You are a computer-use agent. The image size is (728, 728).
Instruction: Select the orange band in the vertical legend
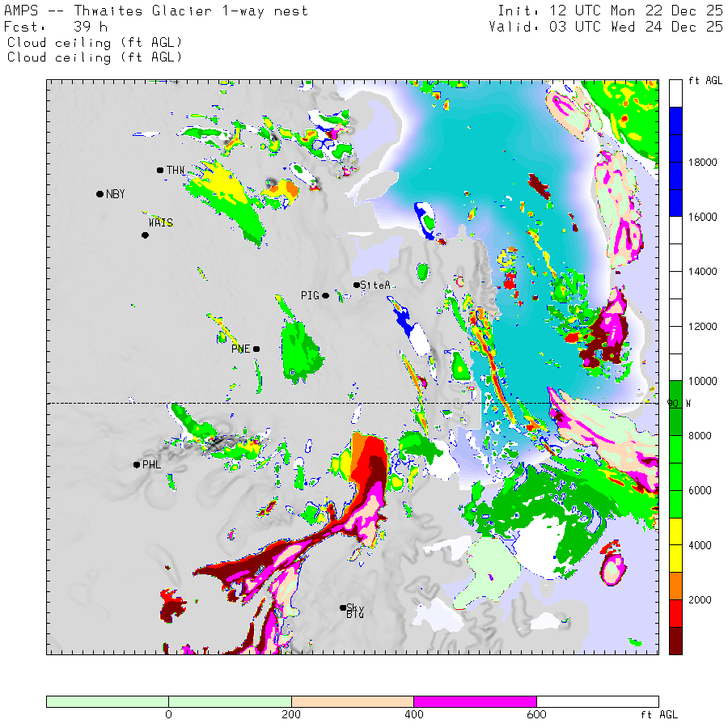click(x=675, y=586)
